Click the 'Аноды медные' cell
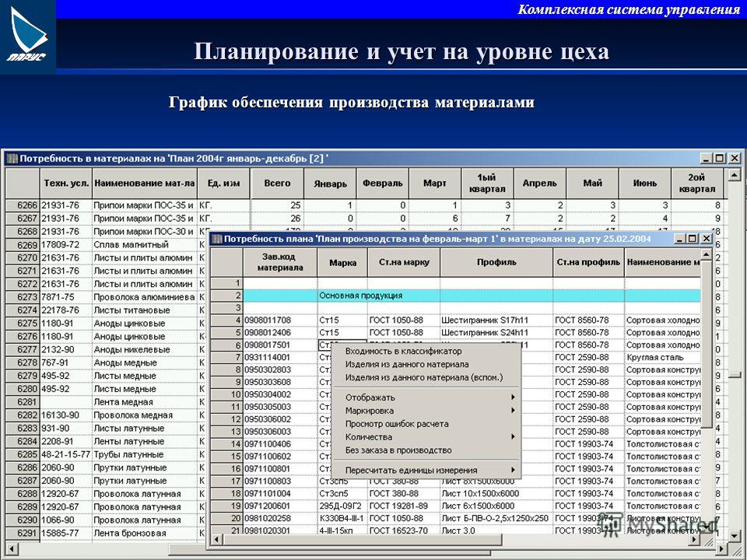This screenshot has height=560, width=747. [x=145, y=362]
